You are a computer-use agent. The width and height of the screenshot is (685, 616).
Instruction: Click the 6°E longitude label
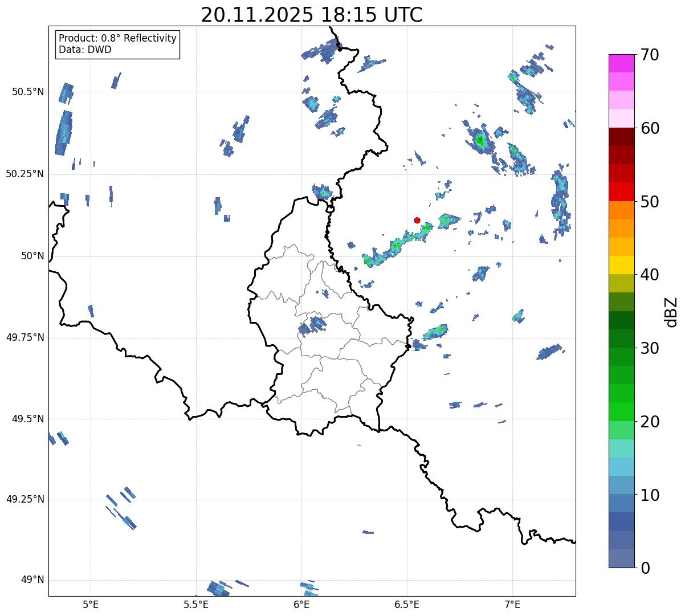click(x=301, y=604)
